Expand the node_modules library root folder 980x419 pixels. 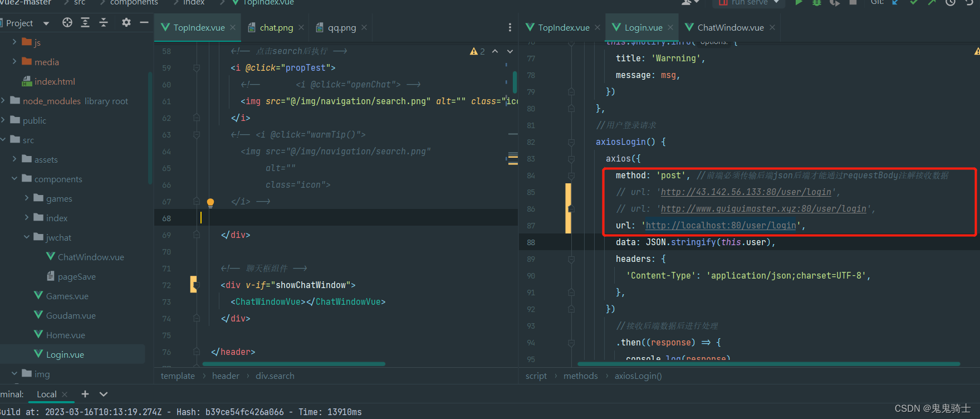3,100
